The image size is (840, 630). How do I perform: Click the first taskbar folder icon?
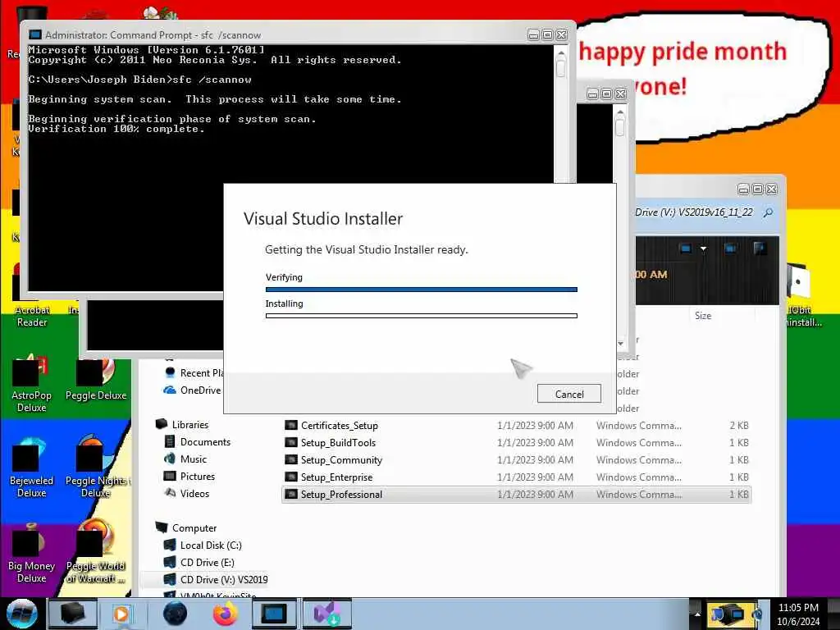coord(73,614)
